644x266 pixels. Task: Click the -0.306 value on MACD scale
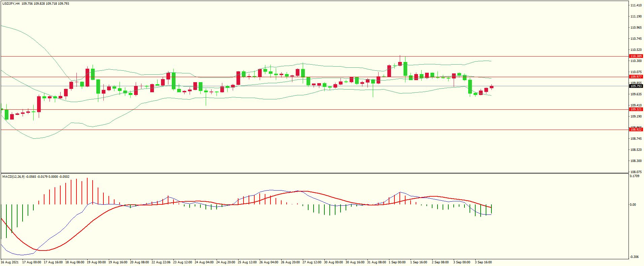pos(635,257)
